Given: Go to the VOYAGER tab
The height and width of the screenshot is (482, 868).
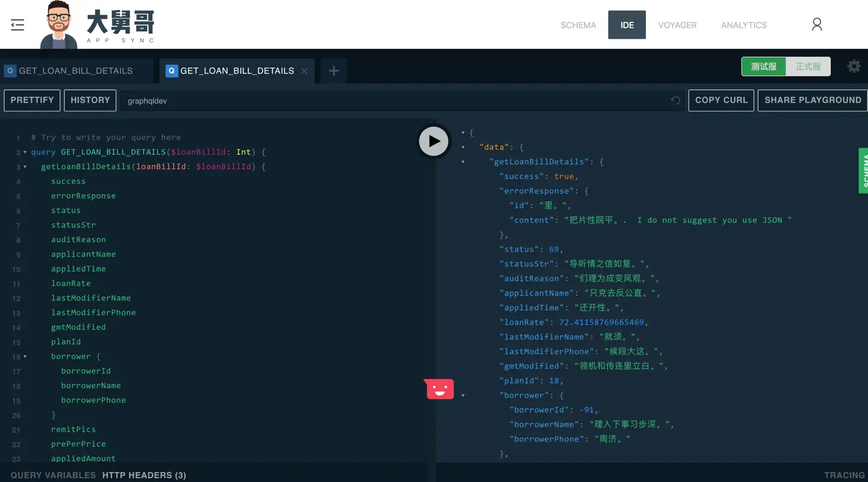Looking at the screenshot, I should pyautogui.click(x=678, y=25).
